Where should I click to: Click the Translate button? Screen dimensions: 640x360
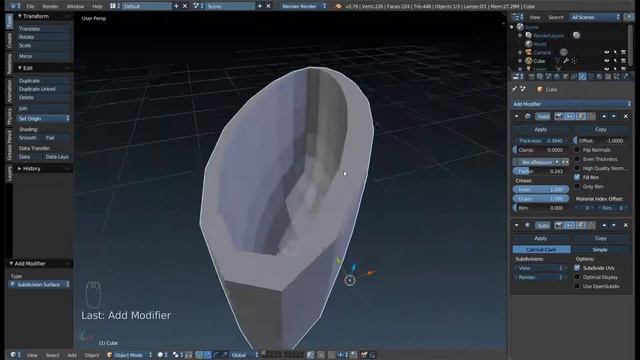point(43,29)
